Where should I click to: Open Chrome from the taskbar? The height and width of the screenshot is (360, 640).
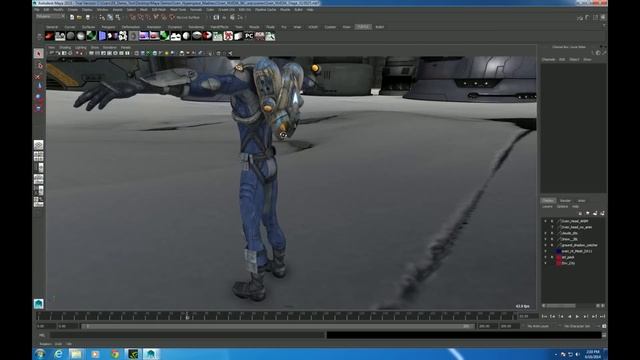[114, 354]
